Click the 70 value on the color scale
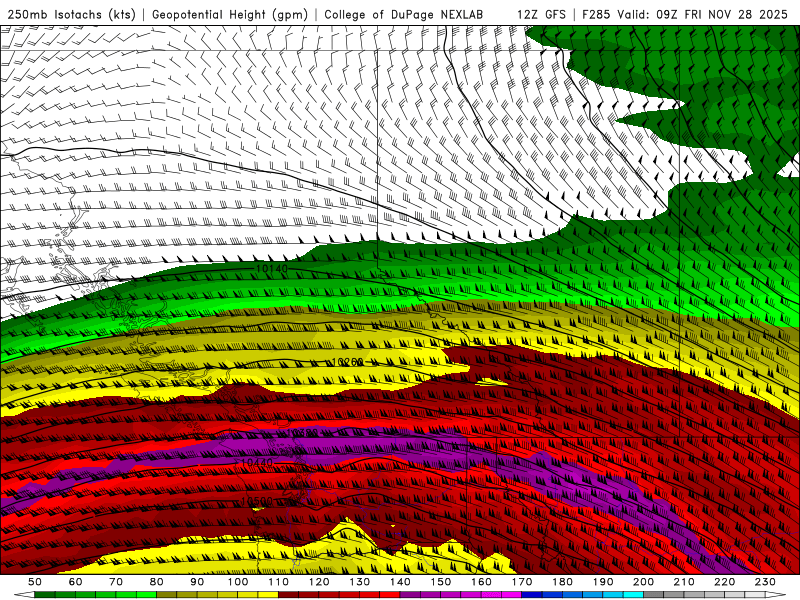 (116, 582)
